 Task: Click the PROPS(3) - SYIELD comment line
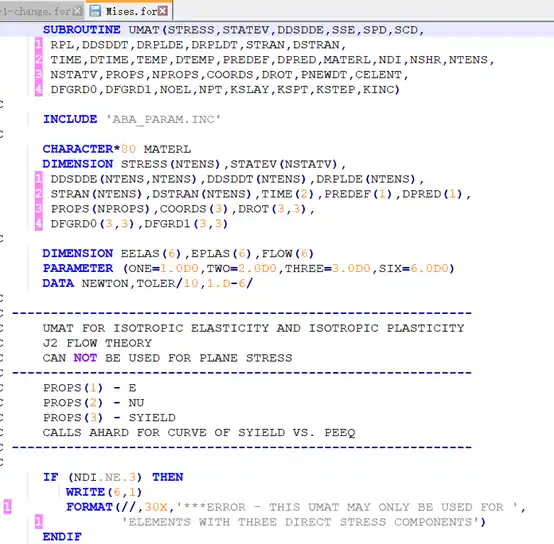tap(109, 418)
